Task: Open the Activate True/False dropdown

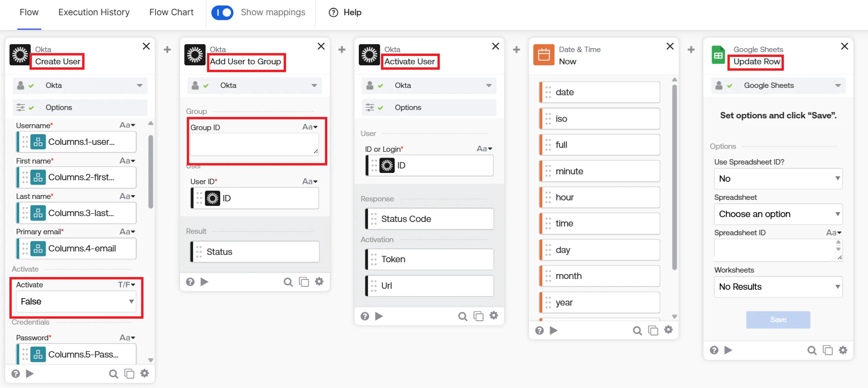Action: [x=76, y=302]
